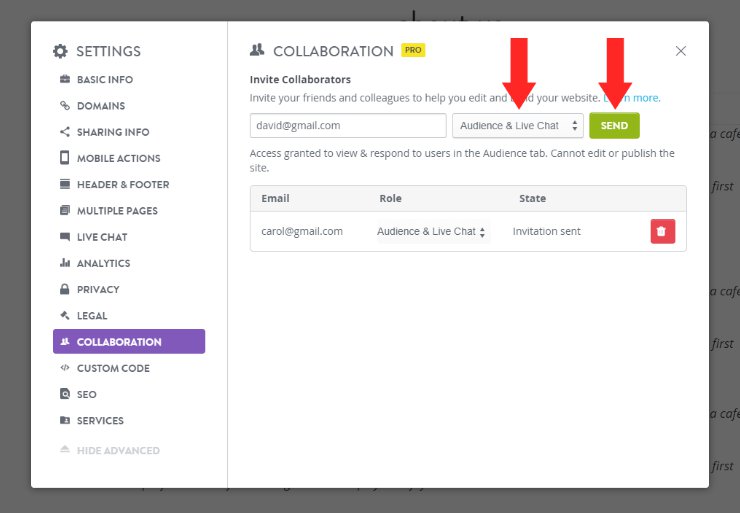Open the invite role dropdown Audience & Live Chat

(518, 126)
